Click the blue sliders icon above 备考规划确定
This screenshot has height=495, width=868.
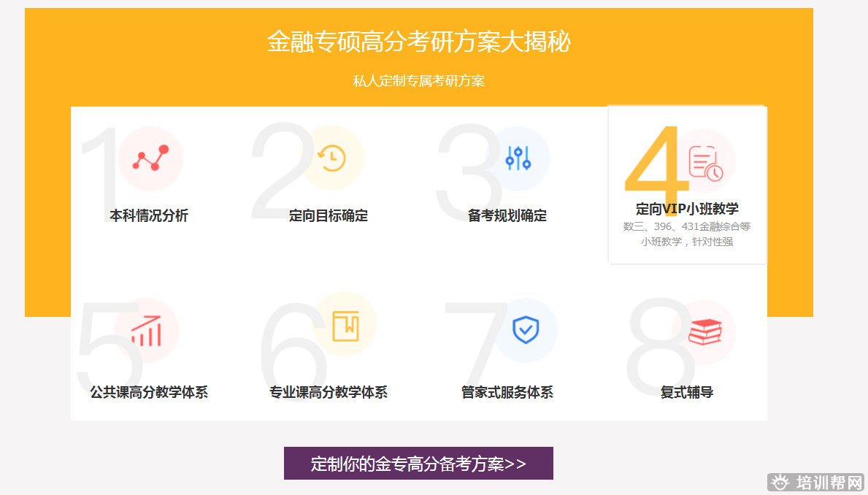pyautogui.click(x=518, y=158)
